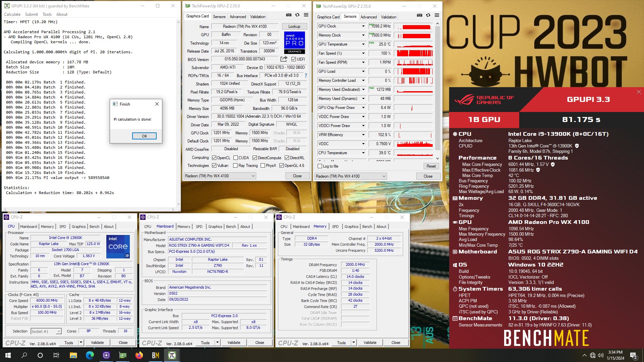Viewport: 644px width, 362px height.
Task: Open the Socket #1 selection dropdown in CPU-Z
Action: pos(46,331)
